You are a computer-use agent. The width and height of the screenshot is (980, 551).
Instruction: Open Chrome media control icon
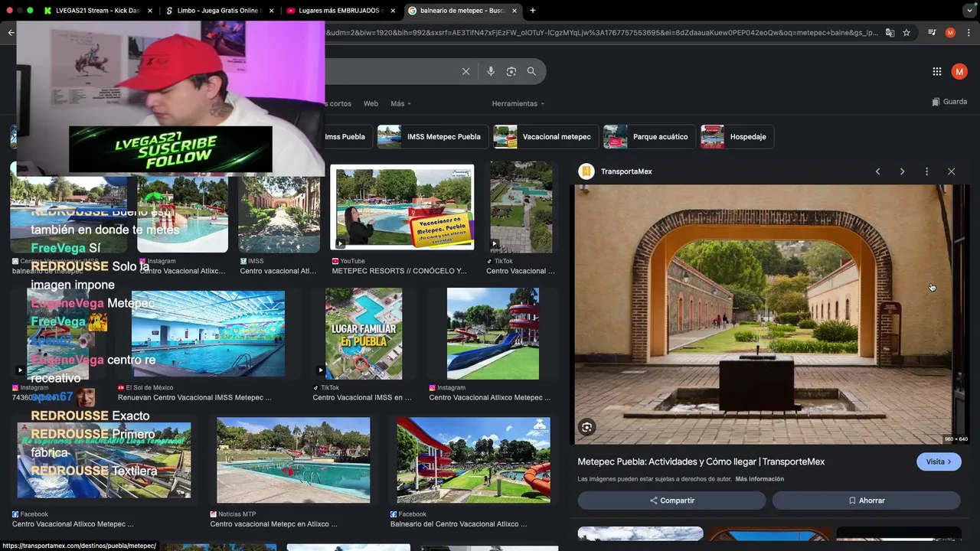click(x=932, y=33)
